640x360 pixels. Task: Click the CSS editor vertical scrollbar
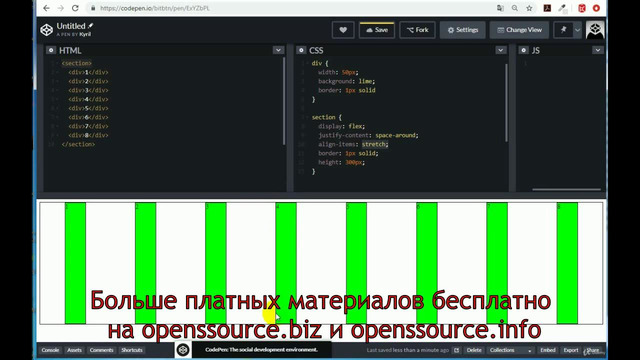coord(507,103)
